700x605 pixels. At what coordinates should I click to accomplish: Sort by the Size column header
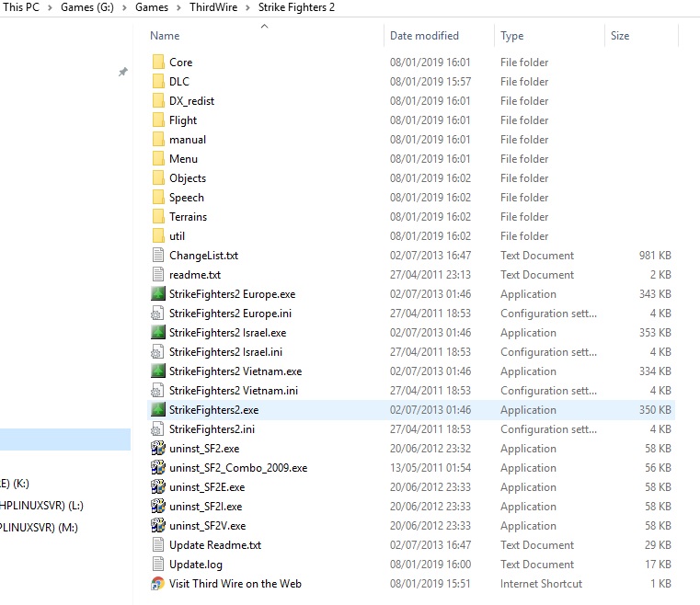coord(620,36)
